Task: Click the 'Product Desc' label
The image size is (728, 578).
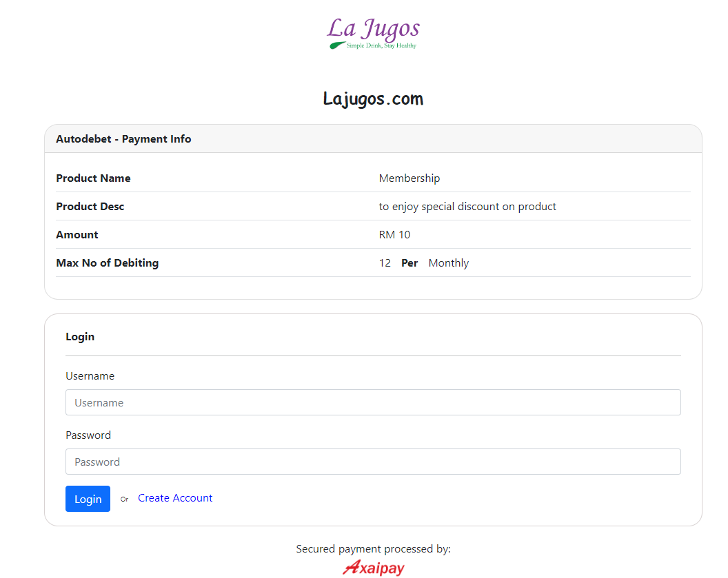Action: click(x=90, y=207)
